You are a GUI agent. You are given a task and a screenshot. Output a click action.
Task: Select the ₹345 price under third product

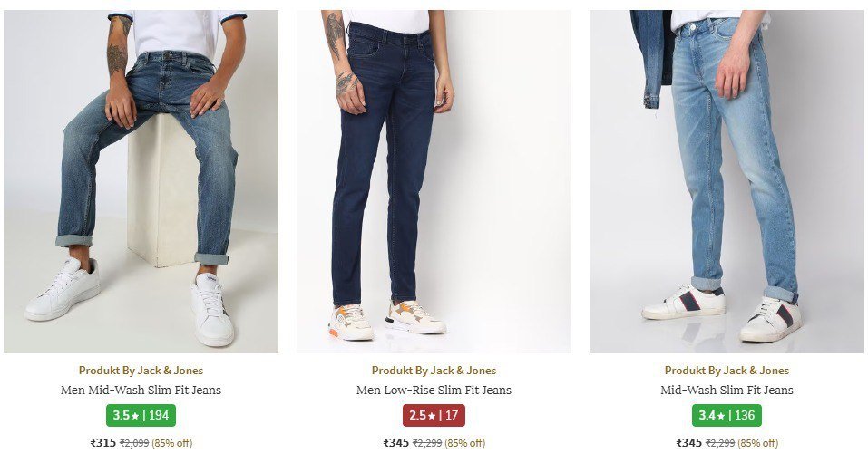(x=688, y=442)
